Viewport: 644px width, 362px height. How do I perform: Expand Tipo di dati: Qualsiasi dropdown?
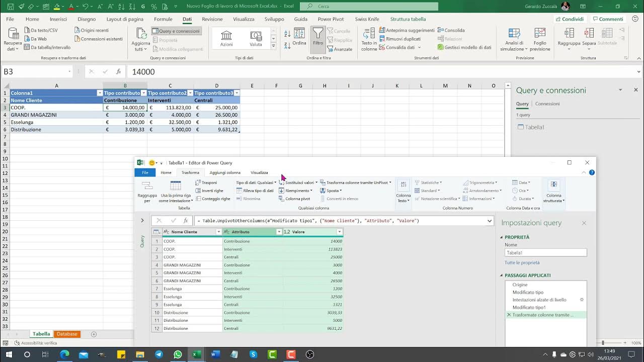(x=256, y=183)
